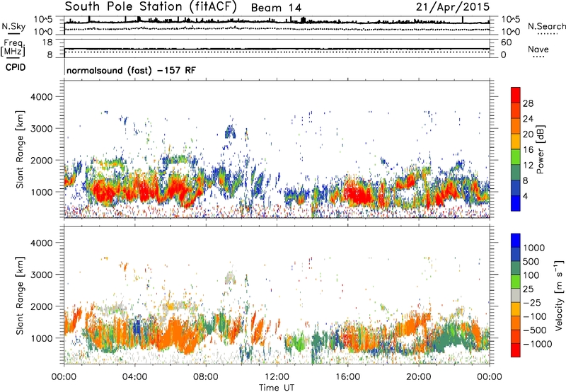Click the date '21/Apr/2015'
The image size is (566, 392).
click(x=452, y=7)
